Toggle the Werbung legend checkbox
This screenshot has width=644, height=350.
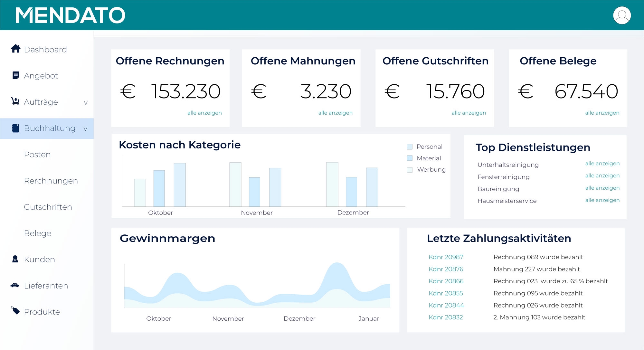410,170
